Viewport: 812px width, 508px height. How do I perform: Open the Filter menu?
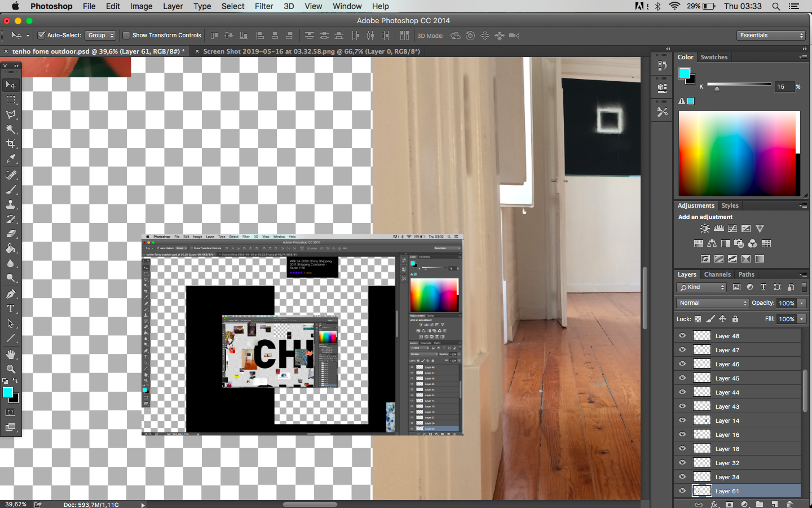[x=263, y=6]
